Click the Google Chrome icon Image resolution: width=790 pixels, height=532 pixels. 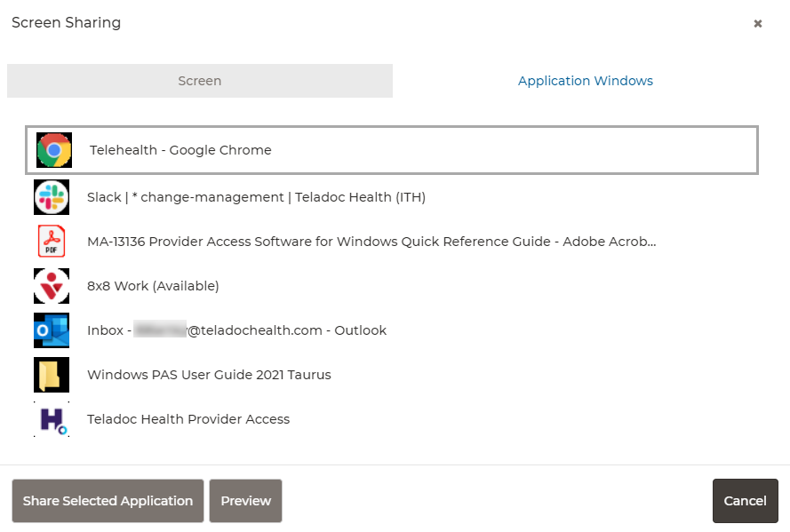53,150
